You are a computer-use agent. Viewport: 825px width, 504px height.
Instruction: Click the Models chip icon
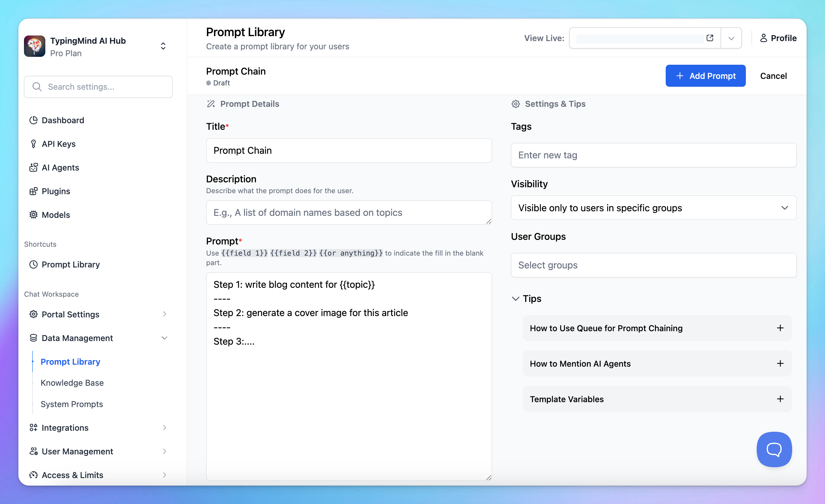[33, 215]
